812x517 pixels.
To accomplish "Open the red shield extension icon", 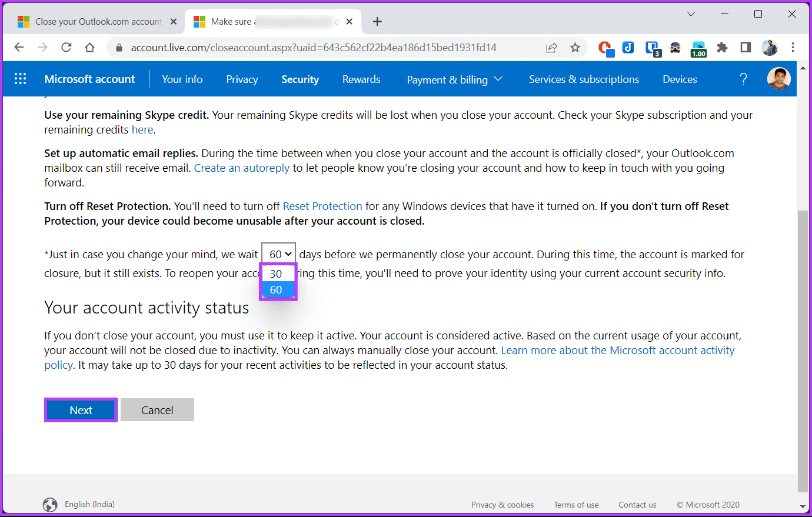I will pos(605,48).
